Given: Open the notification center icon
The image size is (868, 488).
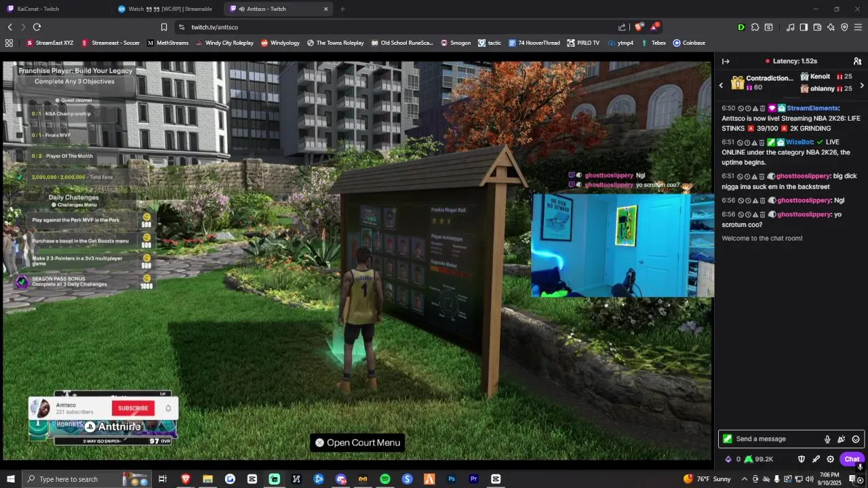Looking at the screenshot, I should coord(852,479).
